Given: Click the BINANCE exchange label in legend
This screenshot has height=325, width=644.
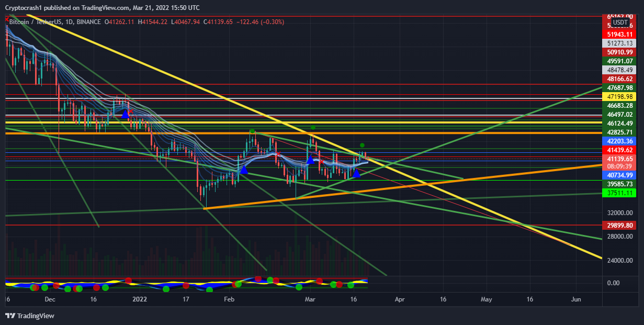Looking at the screenshot, I should pos(88,22).
